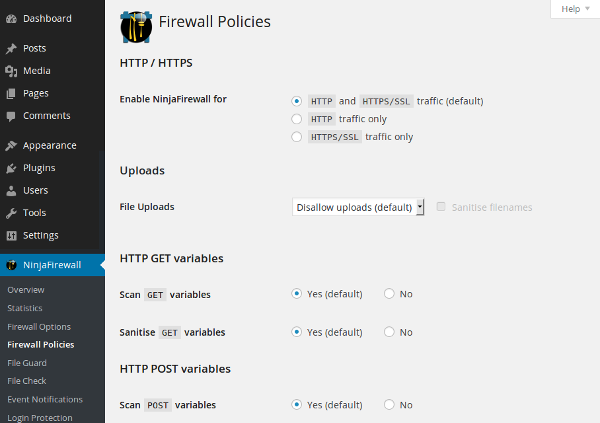600x423 pixels.
Task: Click the Comments speech bubble icon
Action: point(11,116)
